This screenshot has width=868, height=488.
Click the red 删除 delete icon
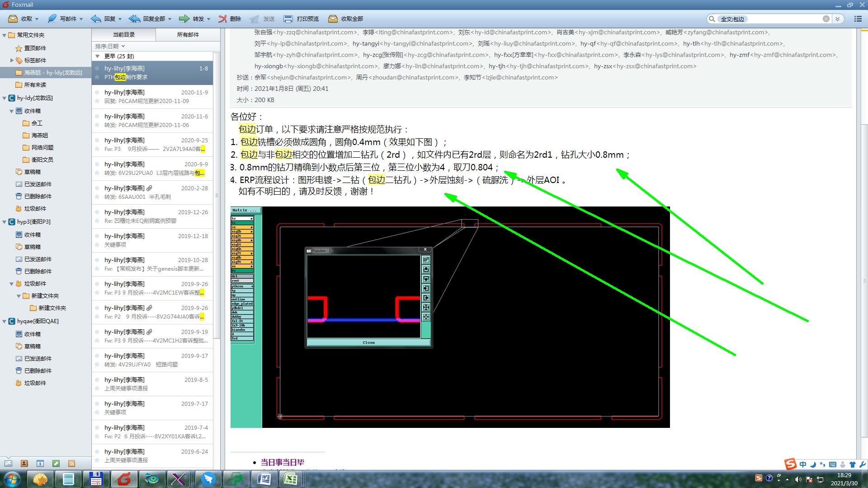[222, 19]
